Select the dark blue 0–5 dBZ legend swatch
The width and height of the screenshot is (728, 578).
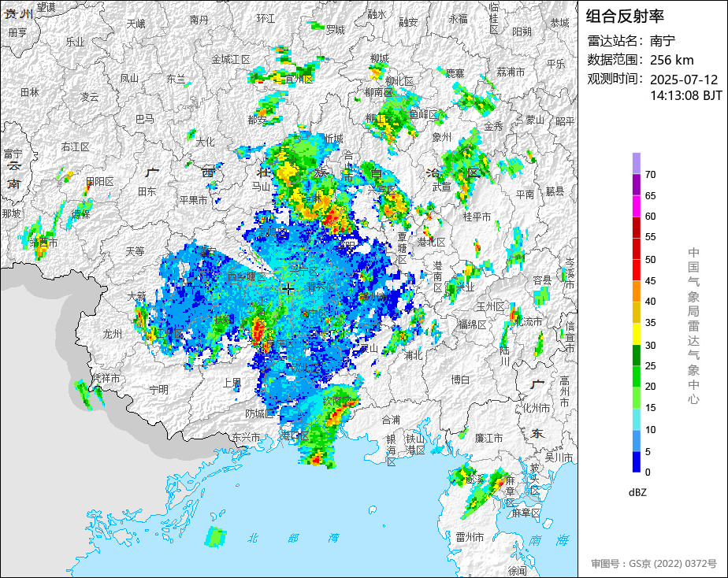(636, 462)
